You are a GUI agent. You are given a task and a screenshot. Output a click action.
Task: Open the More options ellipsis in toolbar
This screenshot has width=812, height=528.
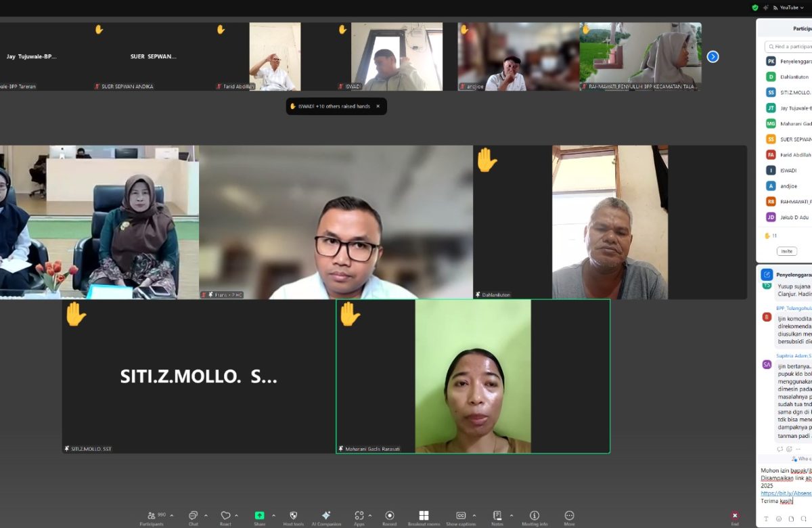point(569,516)
